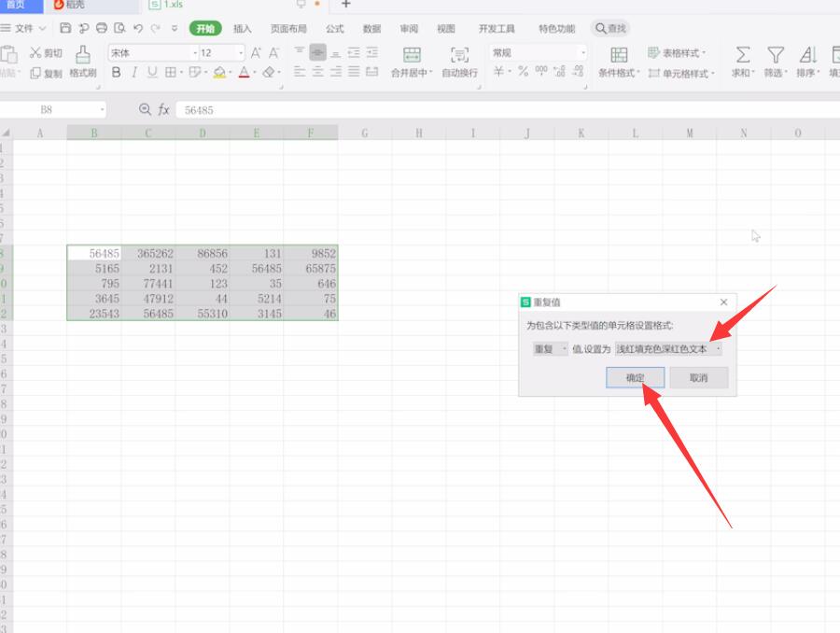Switch to the 公式 tab
The image size is (840, 633).
click(x=335, y=28)
